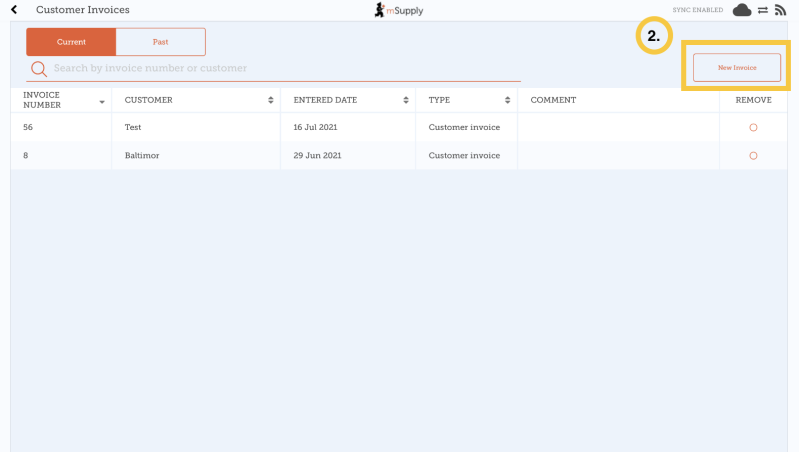Click the mSupply logo
Image resolution: width=799 pixels, height=452 pixels.
point(399,10)
